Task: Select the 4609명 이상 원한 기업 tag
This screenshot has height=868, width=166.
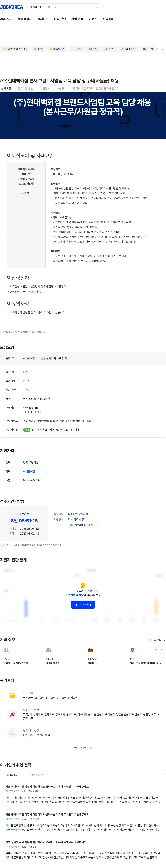Action: pos(15,49)
